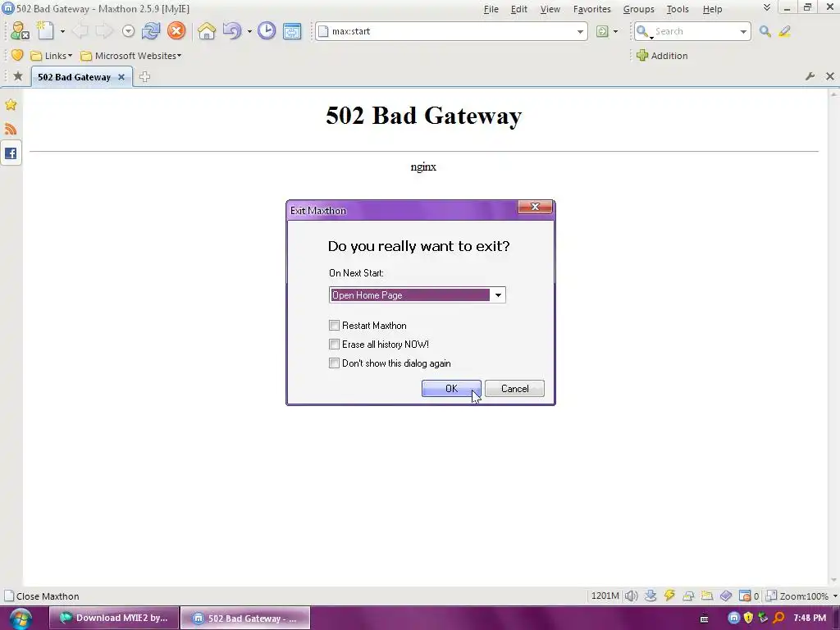This screenshot has width=840, height=630.
Task: Confirm exit with the OK button
Action: [451, 388]
